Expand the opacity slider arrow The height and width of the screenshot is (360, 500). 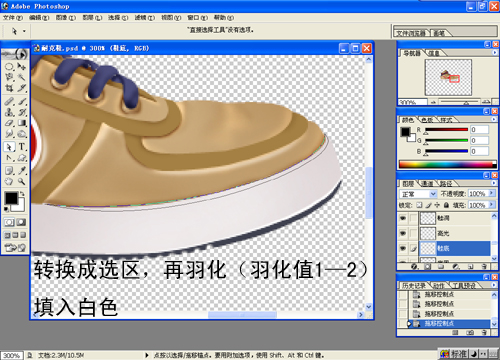coord(492,193)
